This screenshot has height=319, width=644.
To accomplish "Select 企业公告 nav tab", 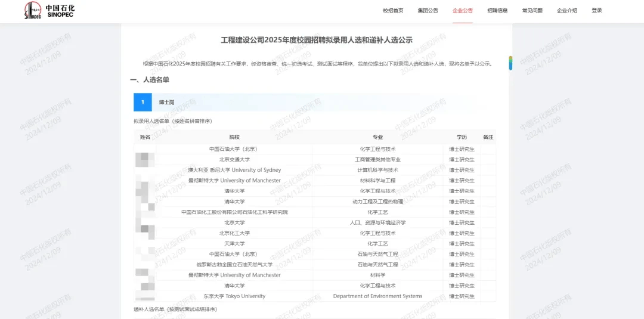I will tap(463, 11).
